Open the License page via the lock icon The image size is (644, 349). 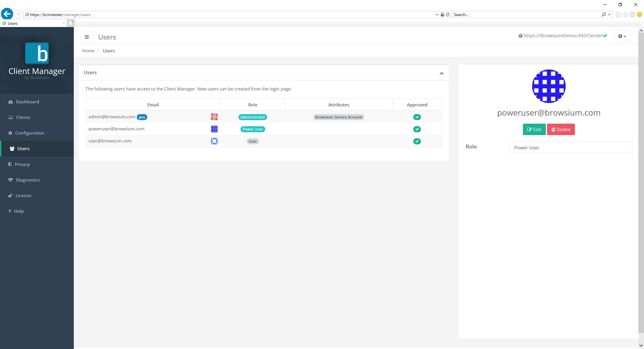click(x=11, y=195)
